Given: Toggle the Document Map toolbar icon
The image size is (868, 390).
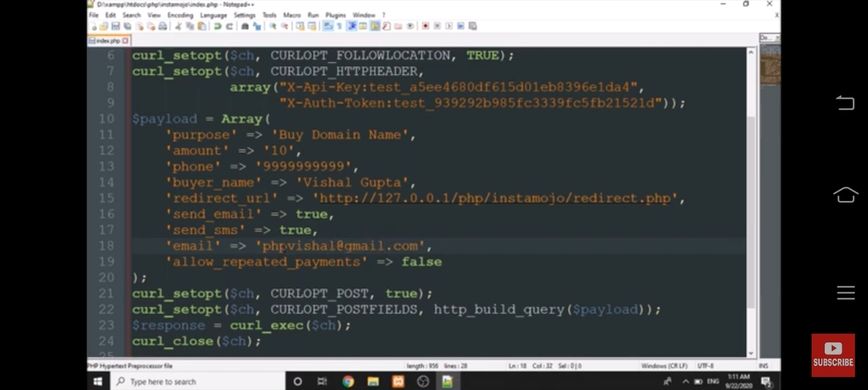Looking at the screenshot, I should point(375,26).
